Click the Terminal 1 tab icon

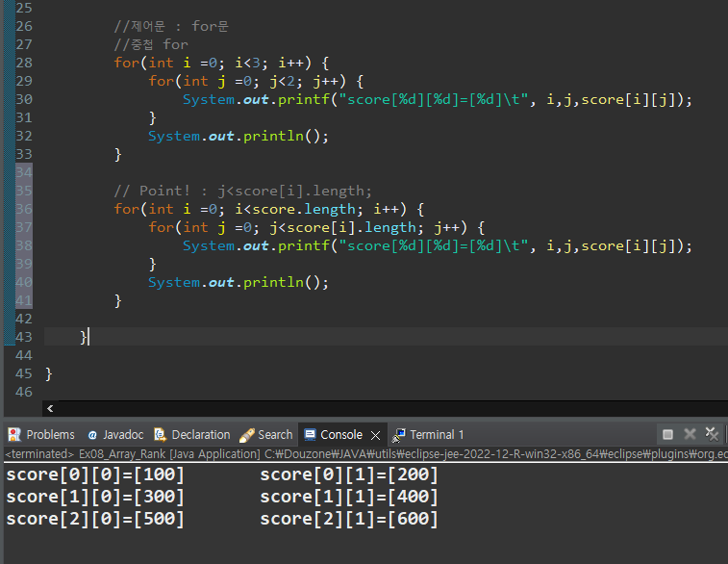[x=398, y=435]
